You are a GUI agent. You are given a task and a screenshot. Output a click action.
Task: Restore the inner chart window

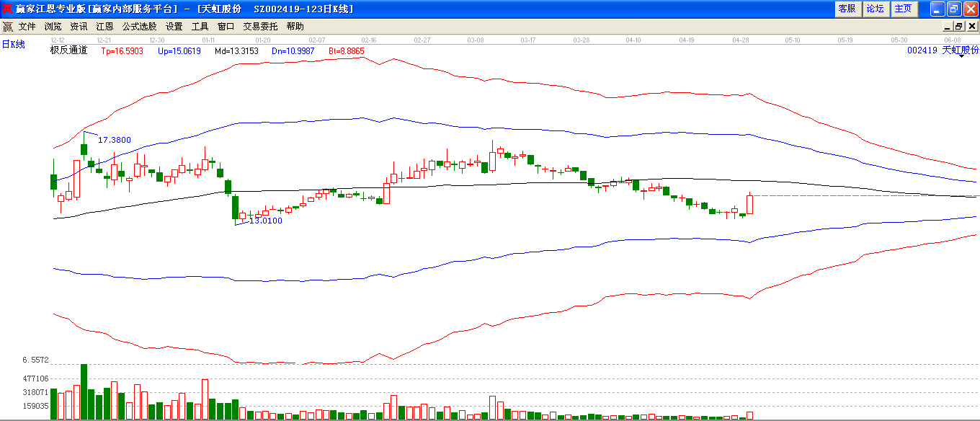(959, 26)
